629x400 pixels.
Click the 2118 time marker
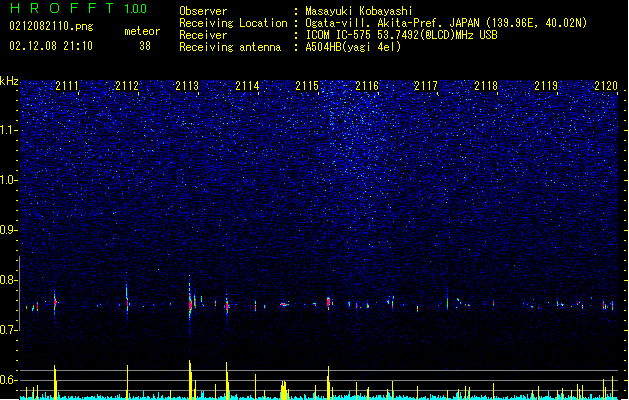[x=486, y=86]
